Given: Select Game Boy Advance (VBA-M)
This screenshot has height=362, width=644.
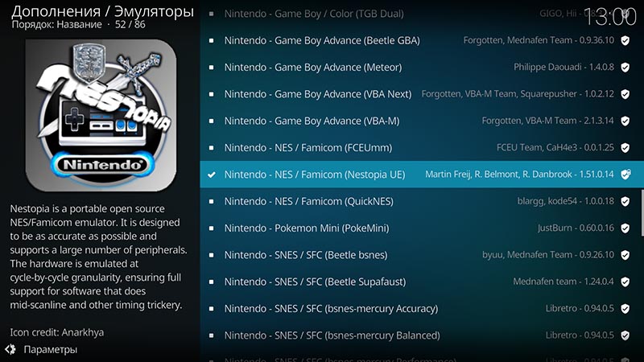Looking at the screenshot, I should pyautogui.click(x=422, y=121).
